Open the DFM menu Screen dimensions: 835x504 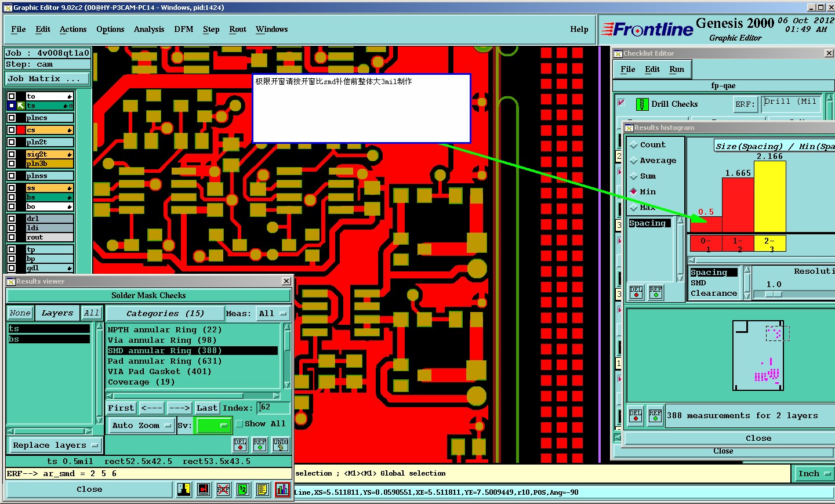(x=184, y=30)
